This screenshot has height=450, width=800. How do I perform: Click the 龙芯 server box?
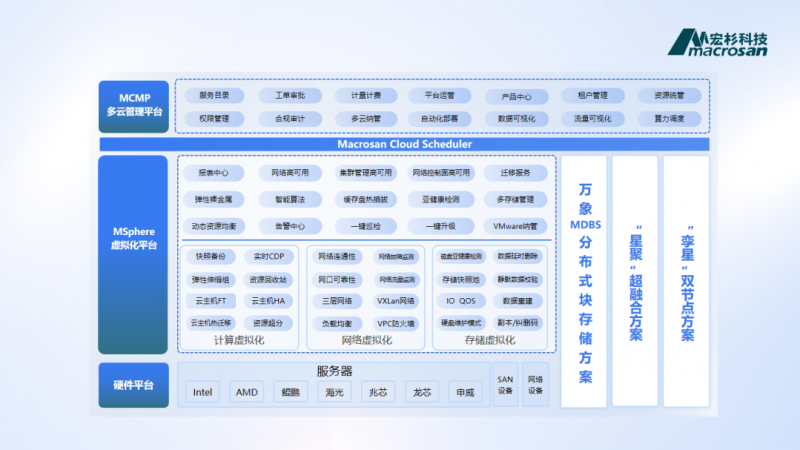tap(422, 392)
